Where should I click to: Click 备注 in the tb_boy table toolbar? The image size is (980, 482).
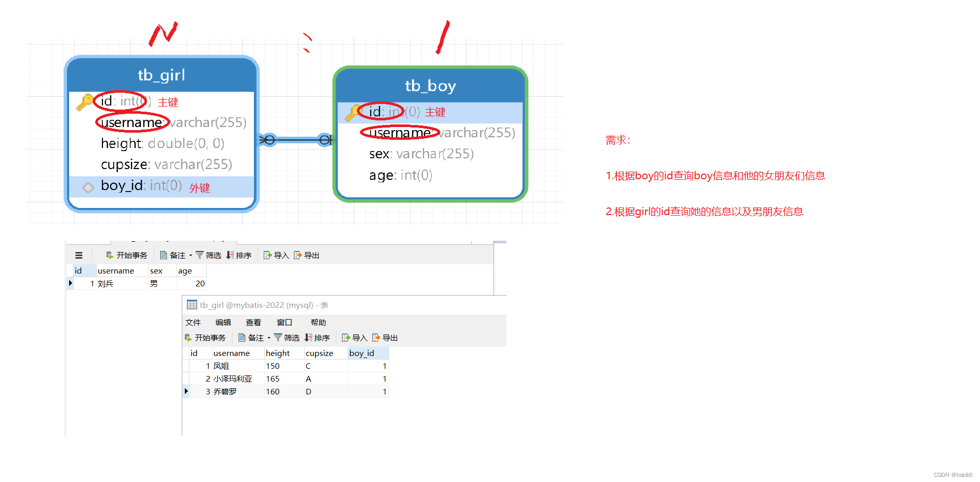point(173,255)
